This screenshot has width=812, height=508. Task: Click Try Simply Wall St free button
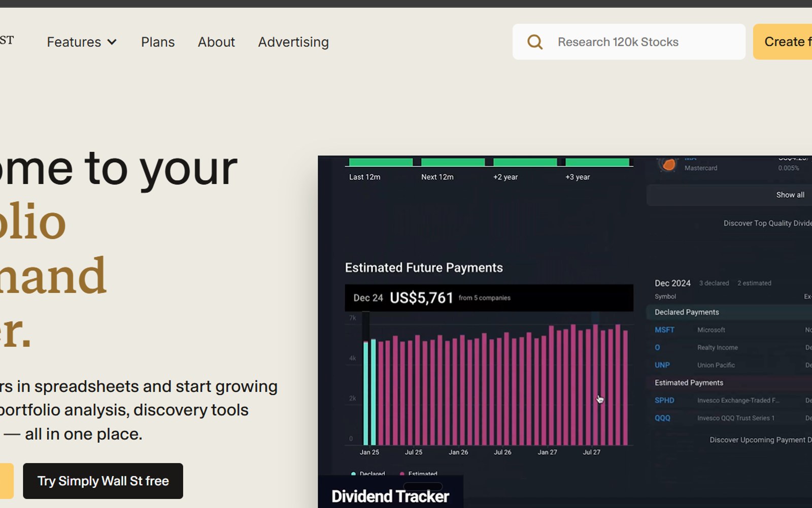click(103, 481)
